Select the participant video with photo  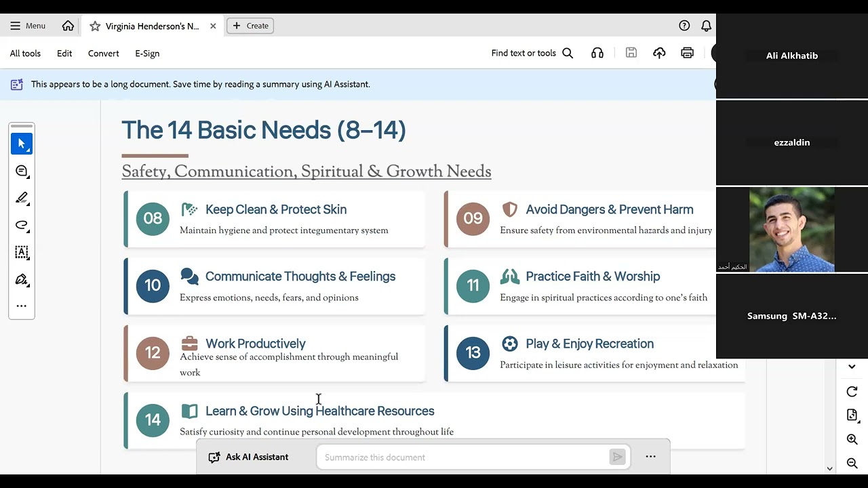792,230
